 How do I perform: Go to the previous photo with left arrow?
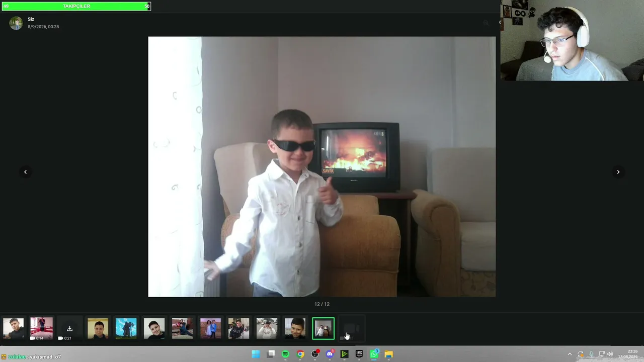[x=25, y=172]
